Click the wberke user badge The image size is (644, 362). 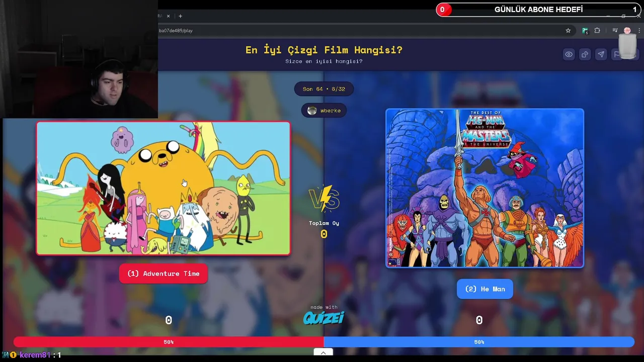coord(324,111)
